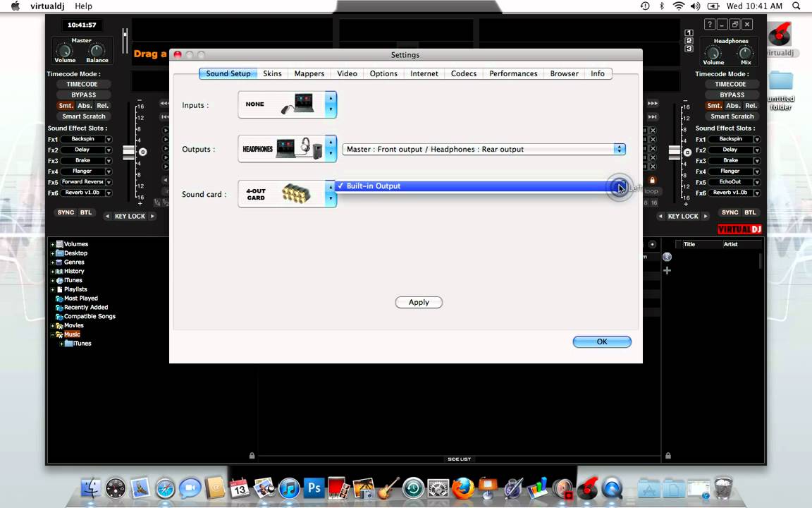This screenshot has height=508, width=812.
Task: Open the Master/Headphones output routing dropdown
Action: (x=484, y=150)
